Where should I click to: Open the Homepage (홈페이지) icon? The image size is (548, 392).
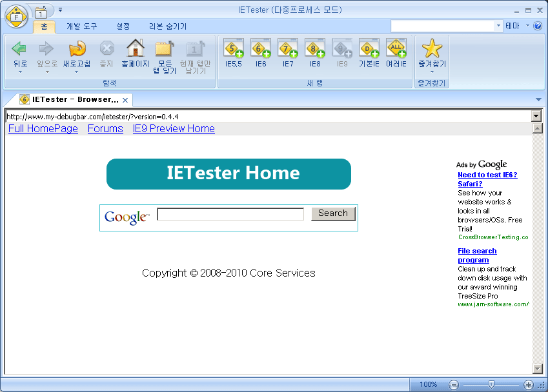point(136,49)
